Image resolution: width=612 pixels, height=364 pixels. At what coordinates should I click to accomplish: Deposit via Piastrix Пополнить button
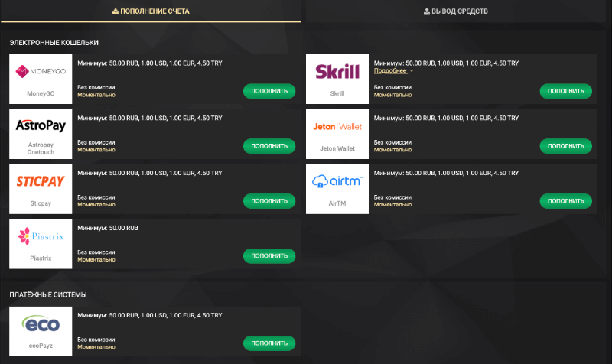click(x=269, y=256)
